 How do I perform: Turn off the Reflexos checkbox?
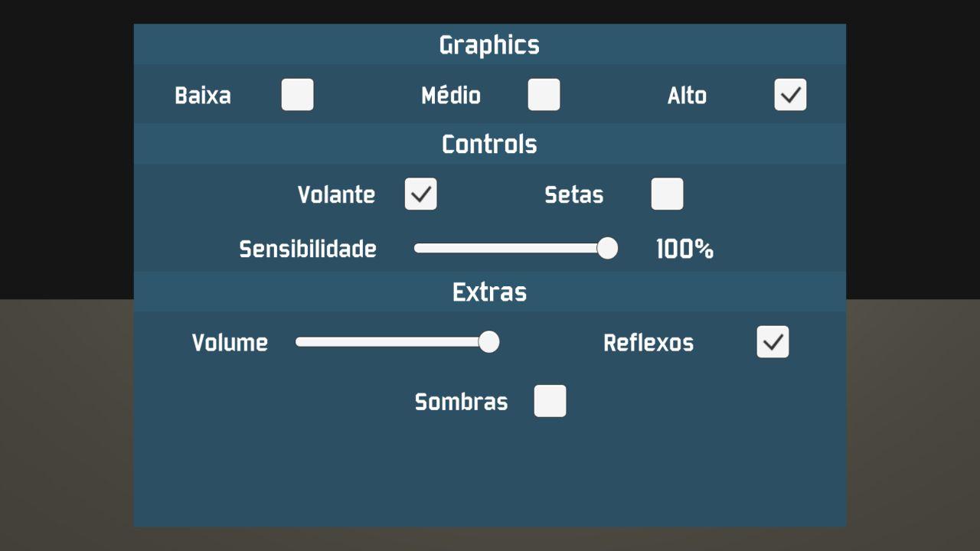773,342
